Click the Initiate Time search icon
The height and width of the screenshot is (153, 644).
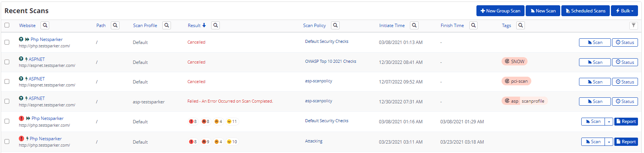tap(414, 26)
